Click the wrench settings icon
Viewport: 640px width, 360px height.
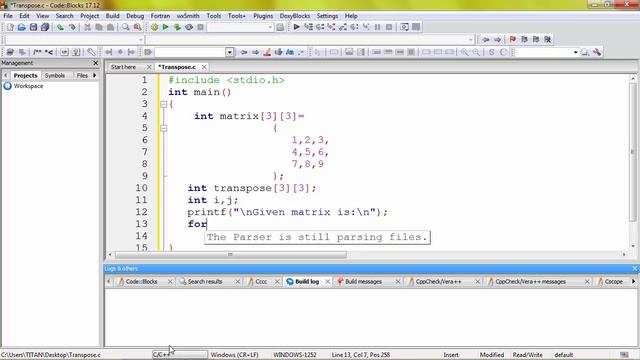597,52
